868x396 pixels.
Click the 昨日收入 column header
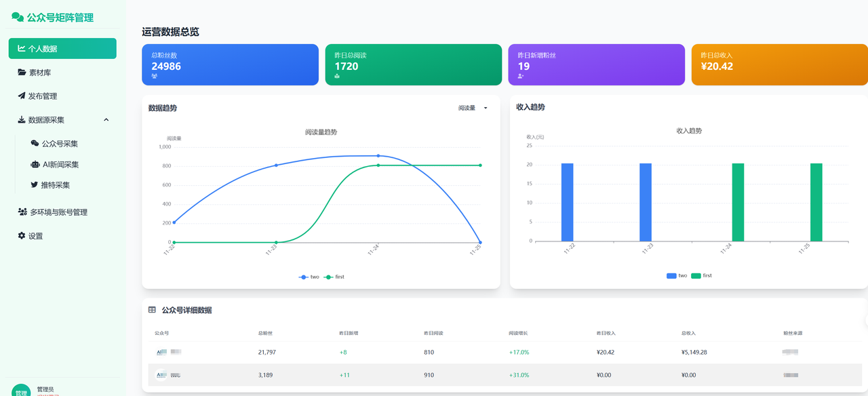click(x=606, y=333)
